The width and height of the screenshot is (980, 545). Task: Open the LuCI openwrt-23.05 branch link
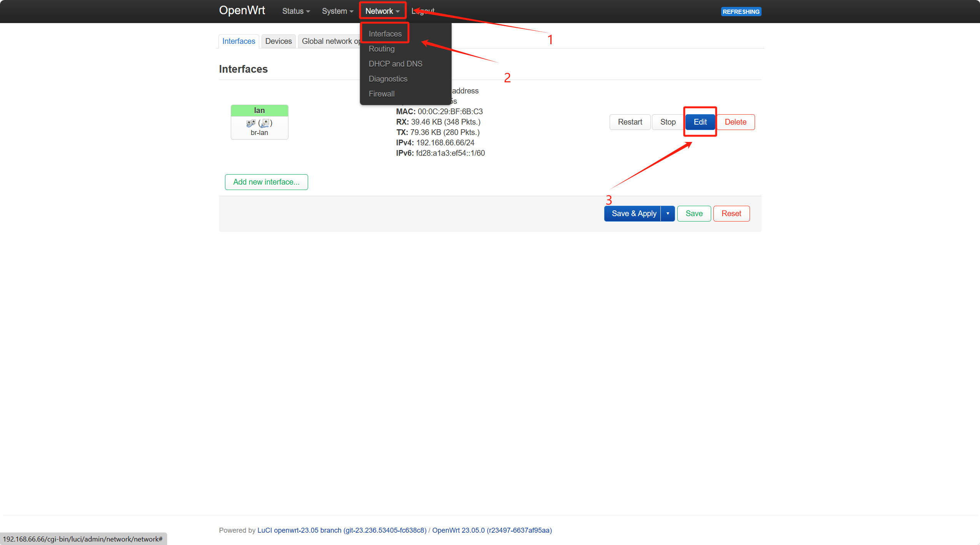click(x=342, y=530)
